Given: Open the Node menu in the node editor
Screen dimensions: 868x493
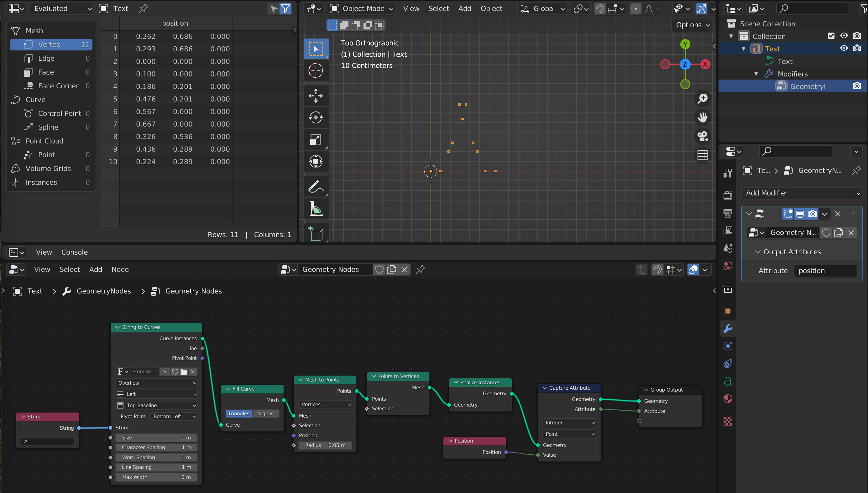Looking at the screenshot, I should click(120, 269).
